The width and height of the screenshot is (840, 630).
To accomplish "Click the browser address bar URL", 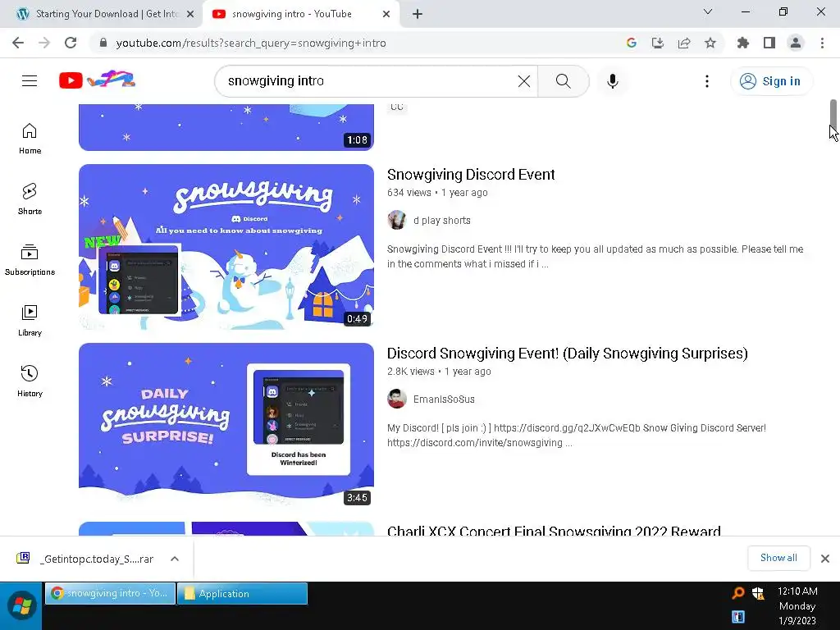I will [251, 43].
